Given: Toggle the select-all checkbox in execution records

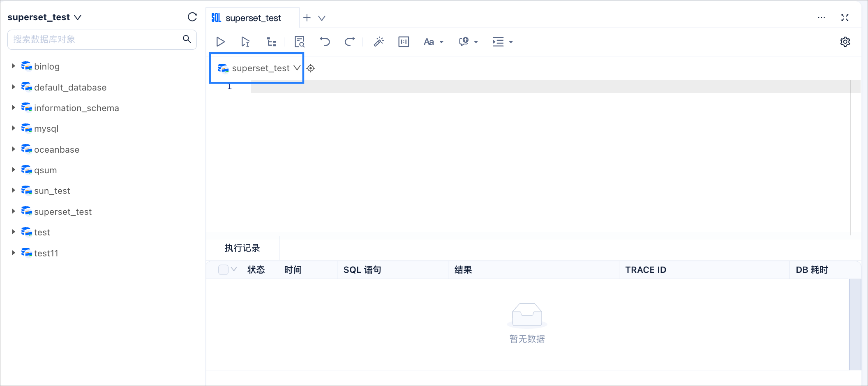Looking at the screenshot, I should click(223, 270).
